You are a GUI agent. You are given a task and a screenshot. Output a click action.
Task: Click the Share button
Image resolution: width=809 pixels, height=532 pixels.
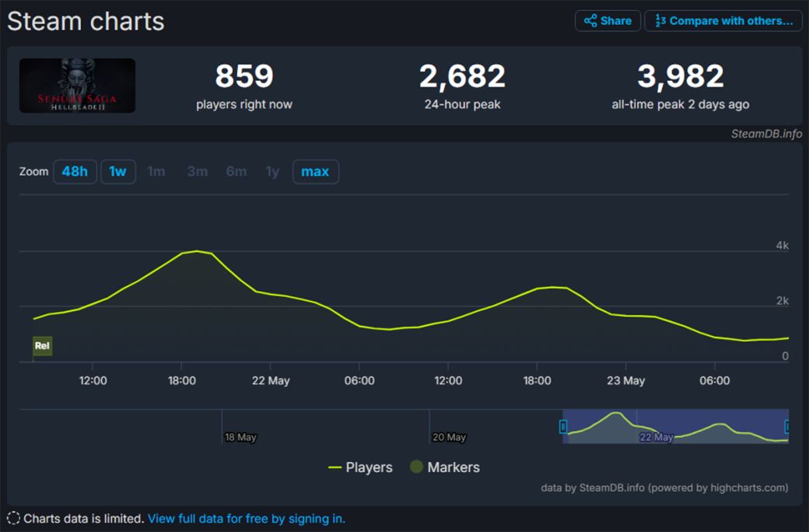tap(608, 21)
